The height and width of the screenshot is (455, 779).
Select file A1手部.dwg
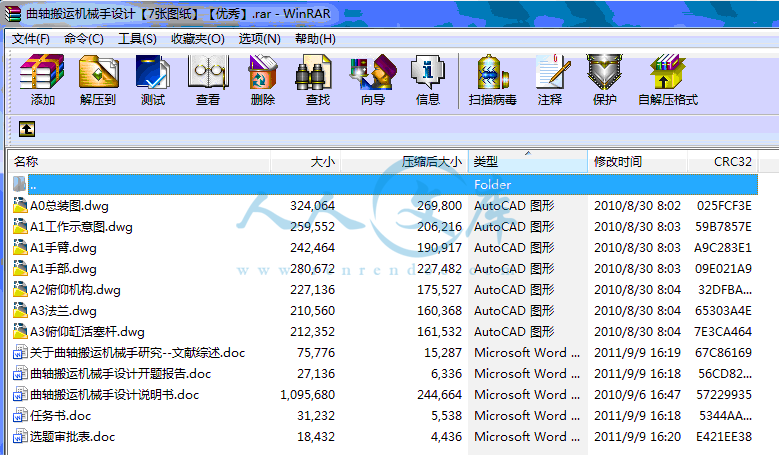click(x=63, y=269)
